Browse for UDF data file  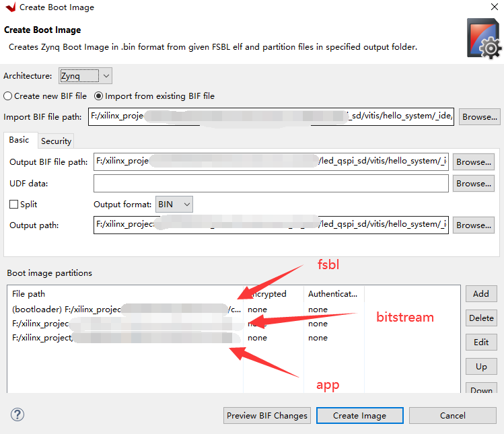pos(474,184)
